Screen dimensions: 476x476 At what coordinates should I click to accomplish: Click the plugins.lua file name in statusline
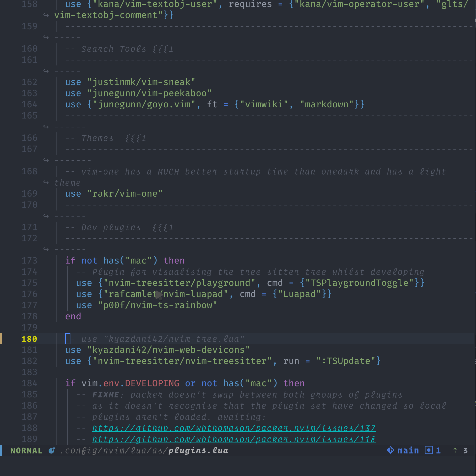coord(198,450)
